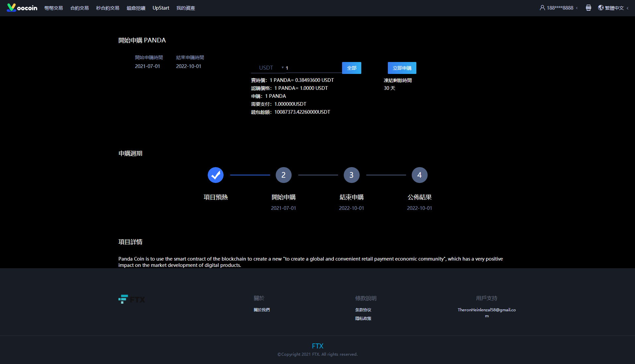This screenshot has width=635, height=364.
Task: Click the 立即申購 button
Action: click(402, 68)
